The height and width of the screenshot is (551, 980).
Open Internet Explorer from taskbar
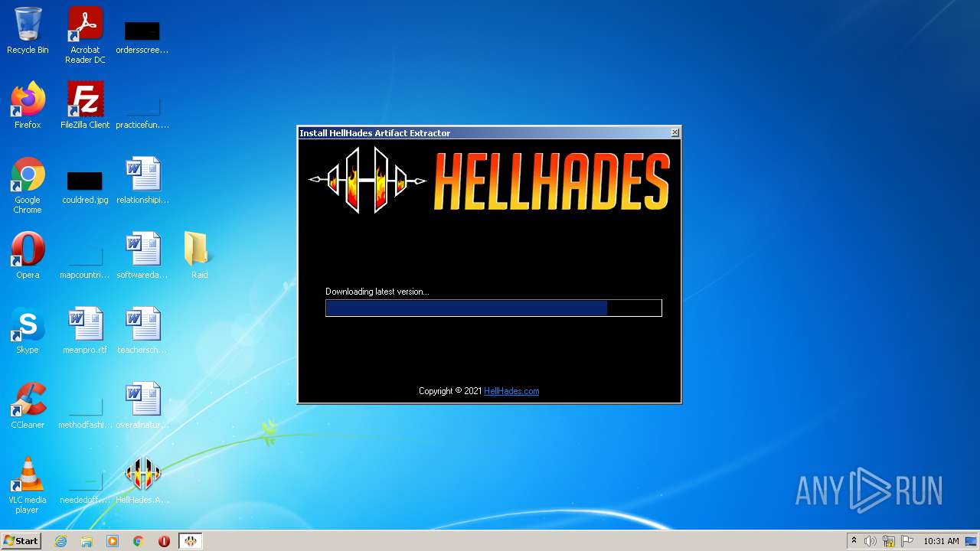(60, 541)
